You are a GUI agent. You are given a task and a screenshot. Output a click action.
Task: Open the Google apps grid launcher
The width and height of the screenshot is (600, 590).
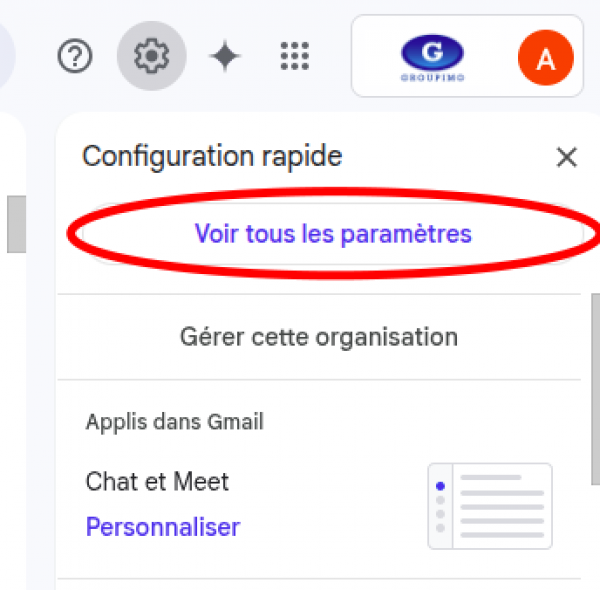coord(295,56)
